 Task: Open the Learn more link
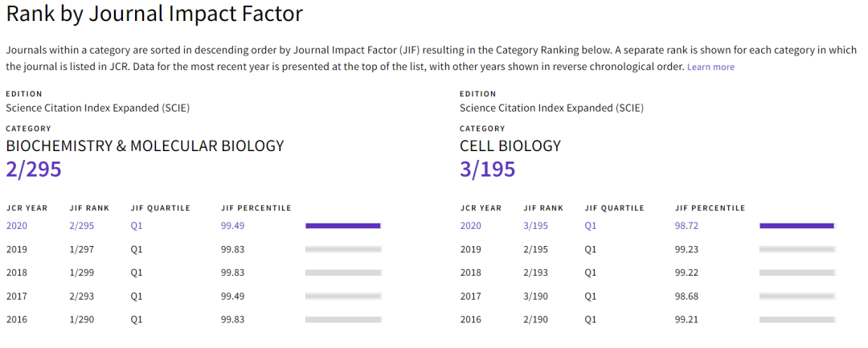pyautogui.click(x=710, y=67)
